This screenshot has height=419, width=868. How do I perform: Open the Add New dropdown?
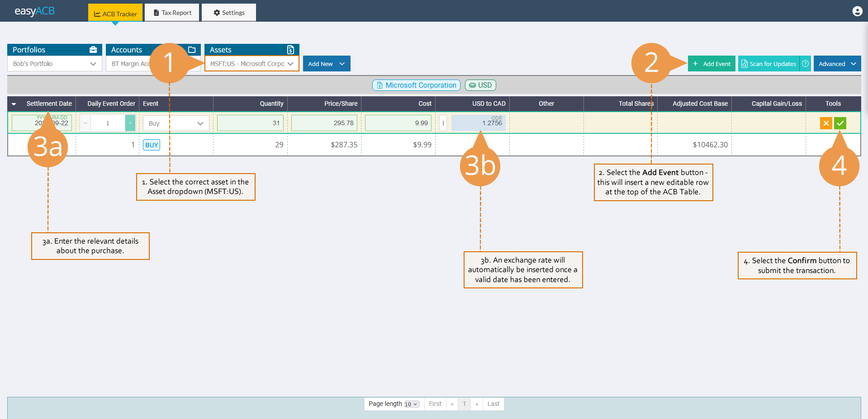coord(326,63)
